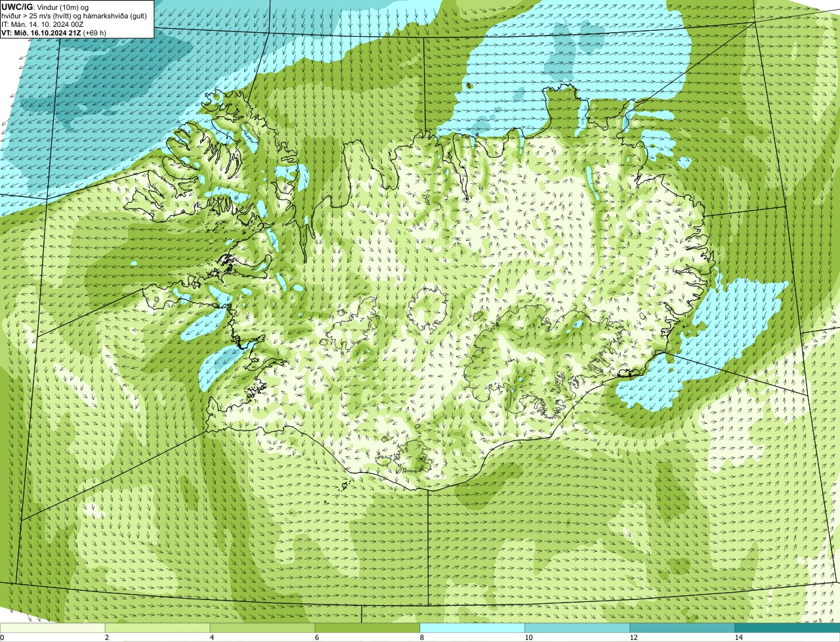
Task: Select the 6–8 m/s green legend band
Action: point(367,628)
